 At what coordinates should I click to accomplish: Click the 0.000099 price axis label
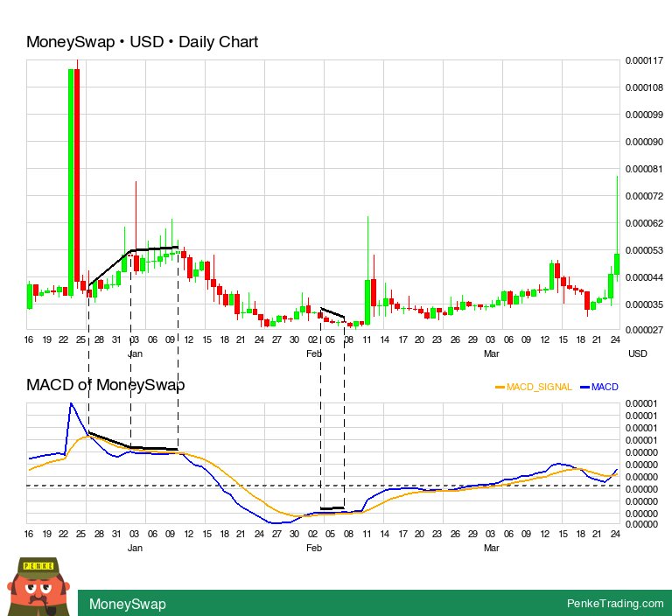click(x=644, y=115)
